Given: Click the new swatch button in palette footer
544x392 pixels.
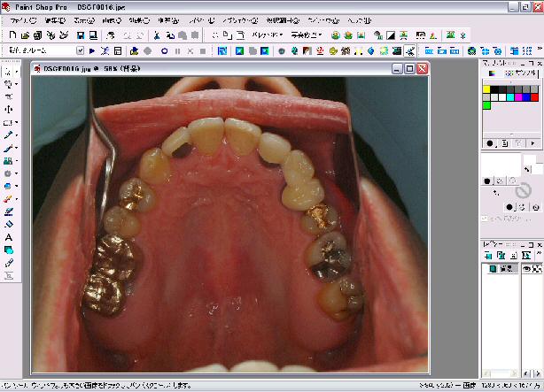Looking at the screenshot, I should click(x=505, y=143).
